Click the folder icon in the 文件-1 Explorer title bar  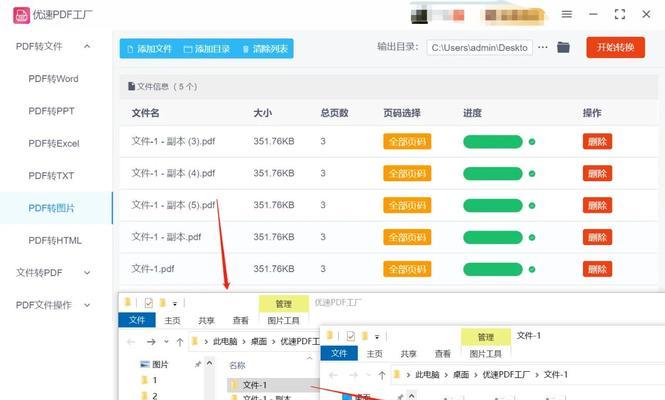tap(330, 336)
